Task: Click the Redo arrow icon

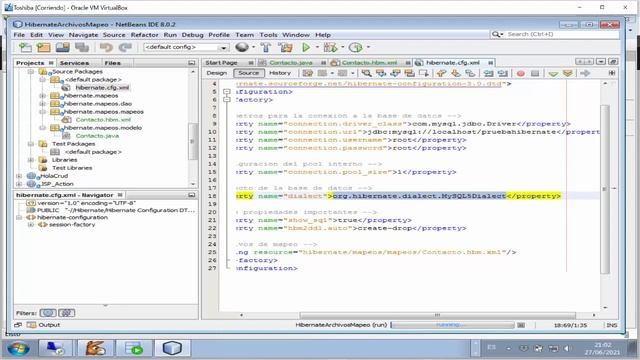Action: 125,47
